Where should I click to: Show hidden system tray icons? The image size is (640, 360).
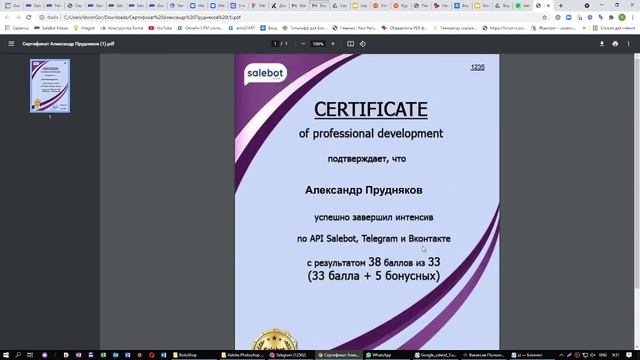561,355
